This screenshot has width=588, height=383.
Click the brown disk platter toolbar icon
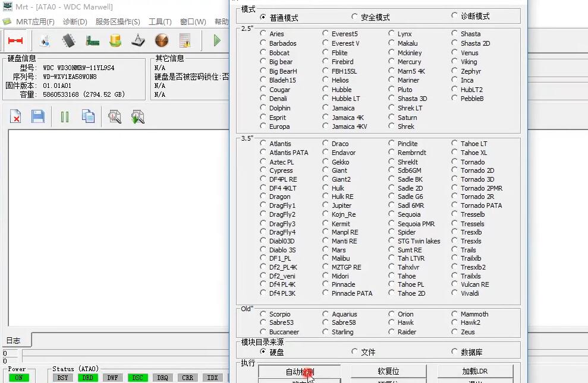coord(162,40)
